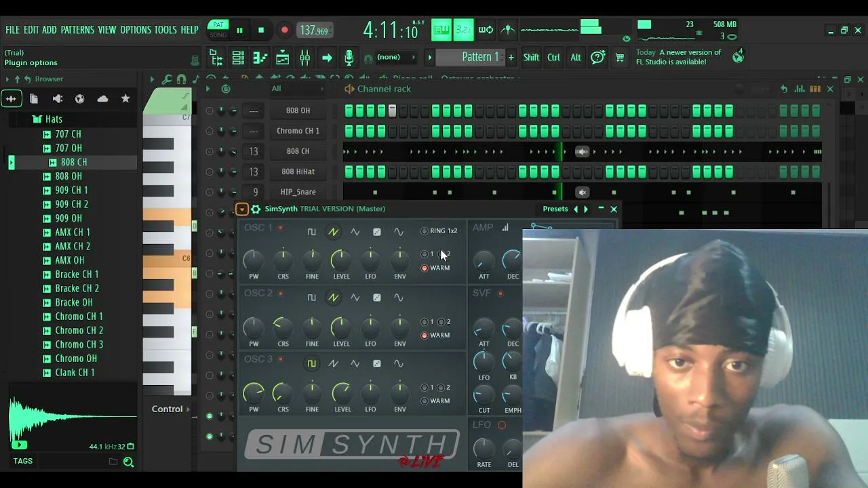
Task: Choose the sine waveform for OSC 2
Action: click(399, 298)
